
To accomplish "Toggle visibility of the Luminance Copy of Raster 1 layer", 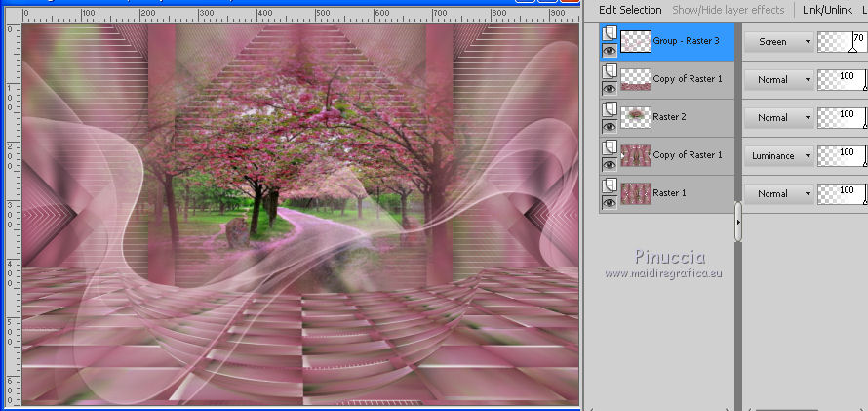I will [609, 165].
